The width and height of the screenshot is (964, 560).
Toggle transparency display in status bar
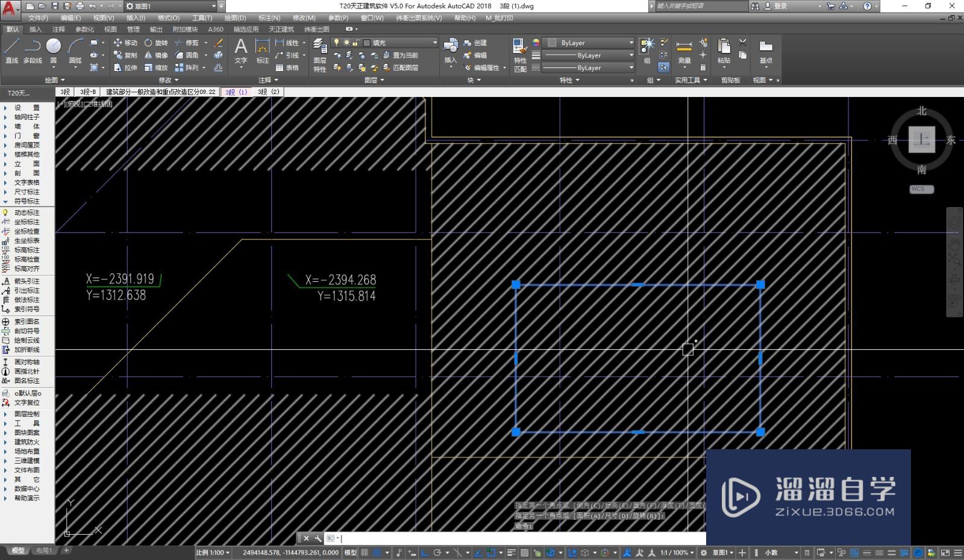[524, 553]
